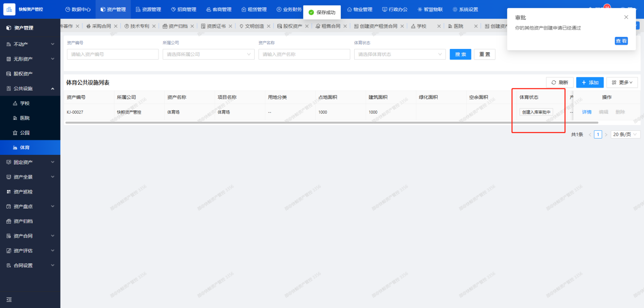Close the 文明创造 tab
Image resolution: width=644 pixels, height=308 pixels.
[x=269, y=26]
